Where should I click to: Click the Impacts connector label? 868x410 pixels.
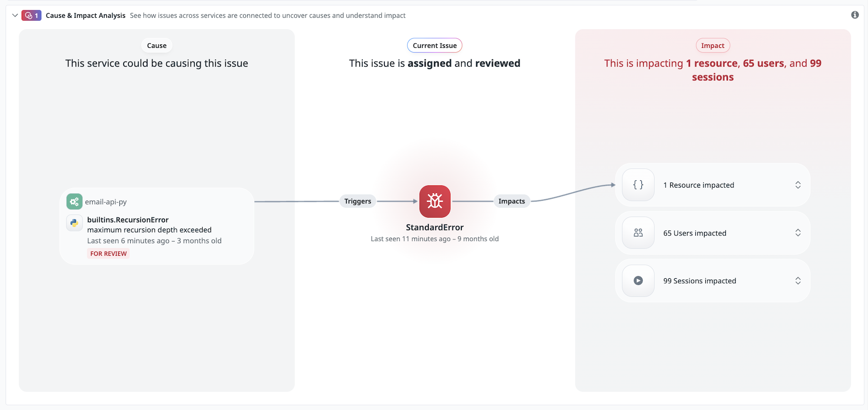click(511, 201)
